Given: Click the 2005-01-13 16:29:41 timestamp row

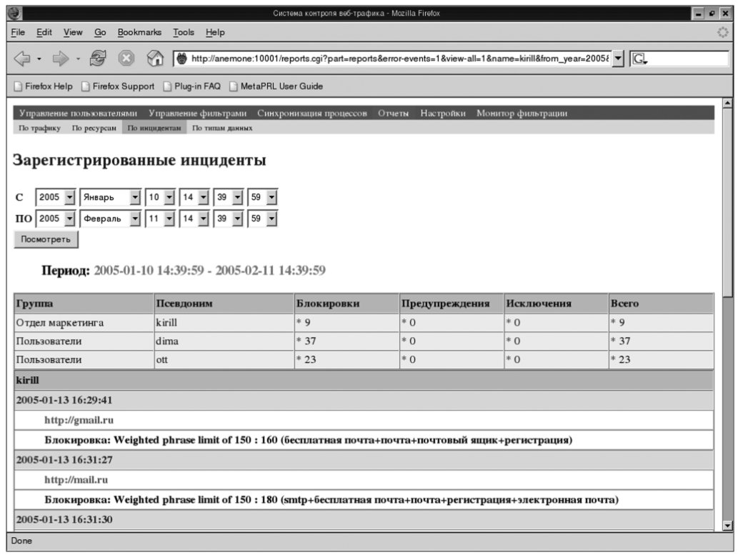Looking at the screenshot, I should [364, 400].
